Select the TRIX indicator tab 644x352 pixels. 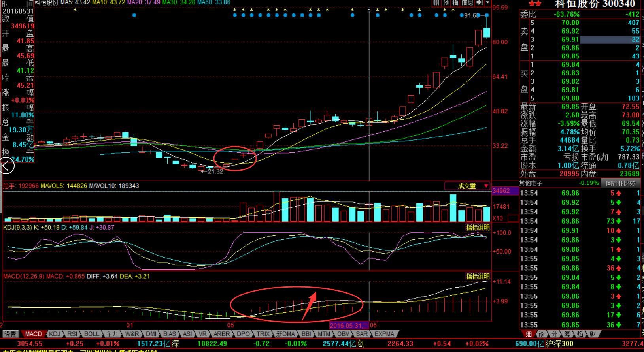(x=263, y=334)
